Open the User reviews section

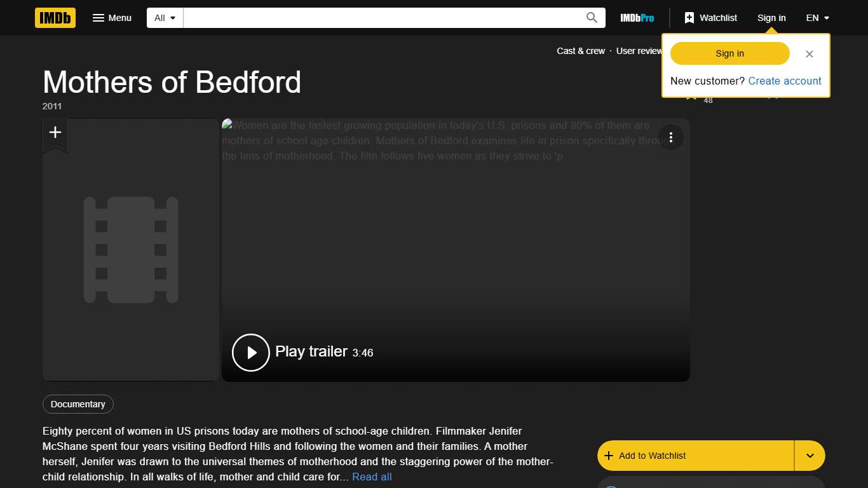pyautogui.click(x=639, y=51)
